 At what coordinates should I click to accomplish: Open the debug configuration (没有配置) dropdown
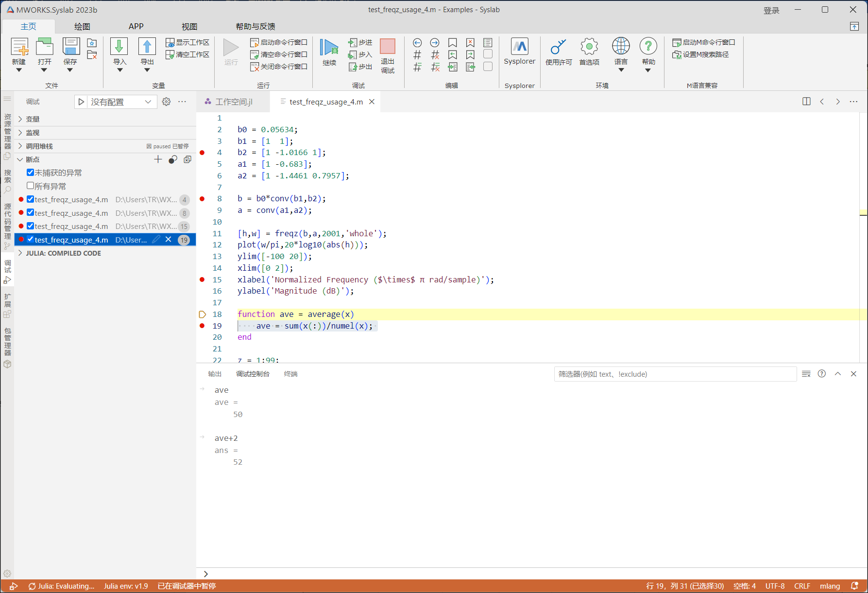120,102
